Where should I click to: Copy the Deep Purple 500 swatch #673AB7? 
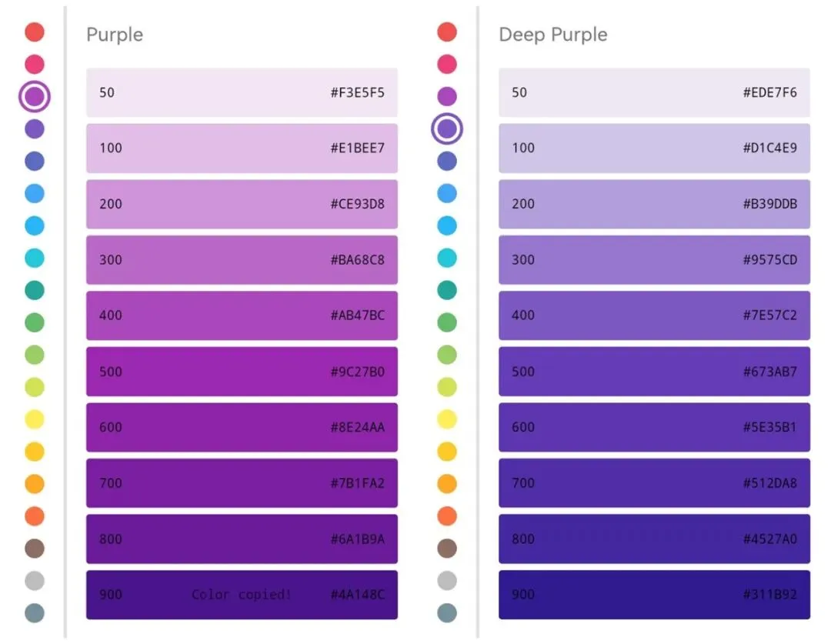[x=654, y=372]
